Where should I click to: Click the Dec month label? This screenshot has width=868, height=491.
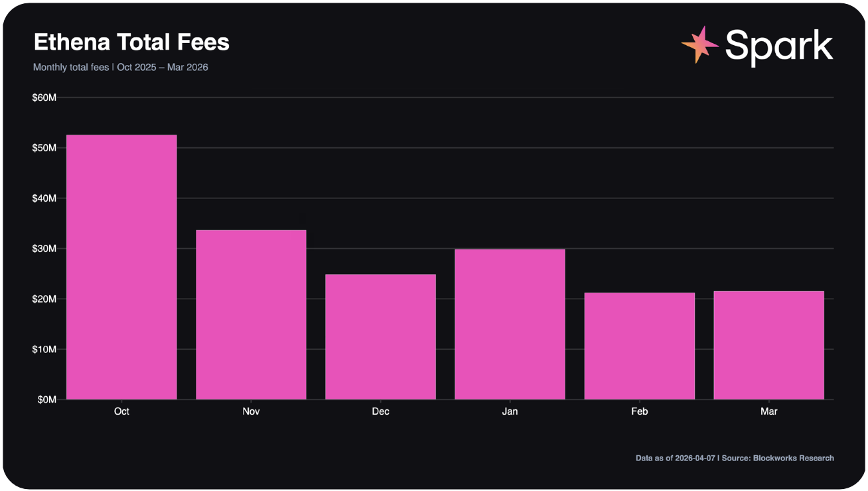380,411
